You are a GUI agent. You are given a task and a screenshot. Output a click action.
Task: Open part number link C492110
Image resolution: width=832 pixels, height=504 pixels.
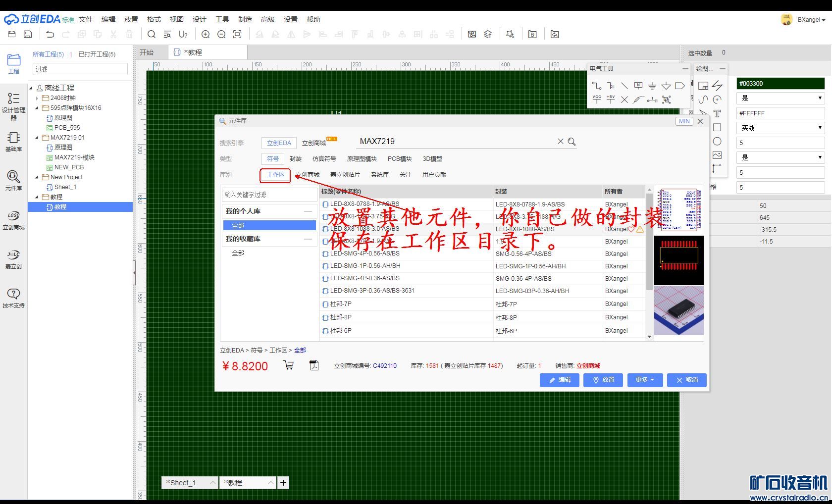(385, 366)
